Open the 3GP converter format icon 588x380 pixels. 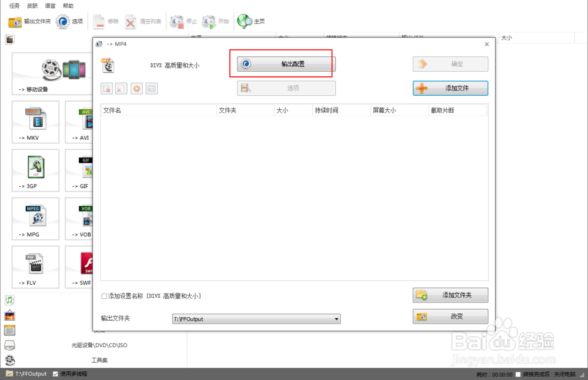[x=35, y=170]
